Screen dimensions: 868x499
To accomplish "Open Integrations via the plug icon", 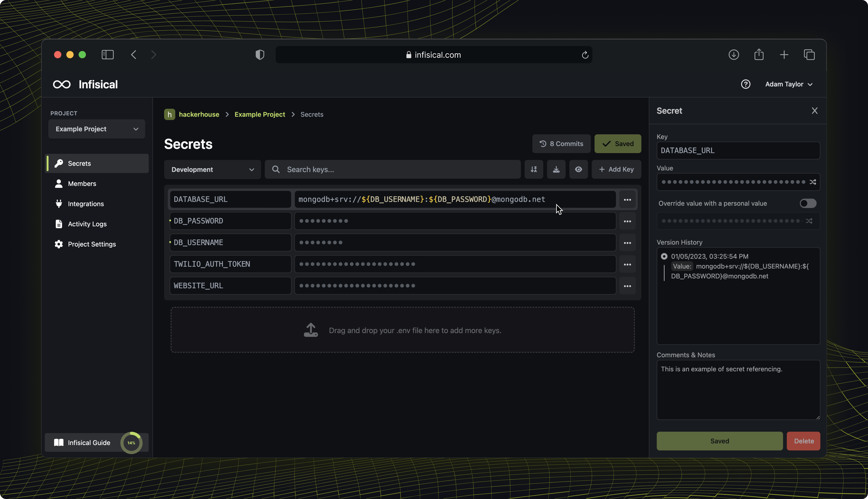I will tap(59, 204).
